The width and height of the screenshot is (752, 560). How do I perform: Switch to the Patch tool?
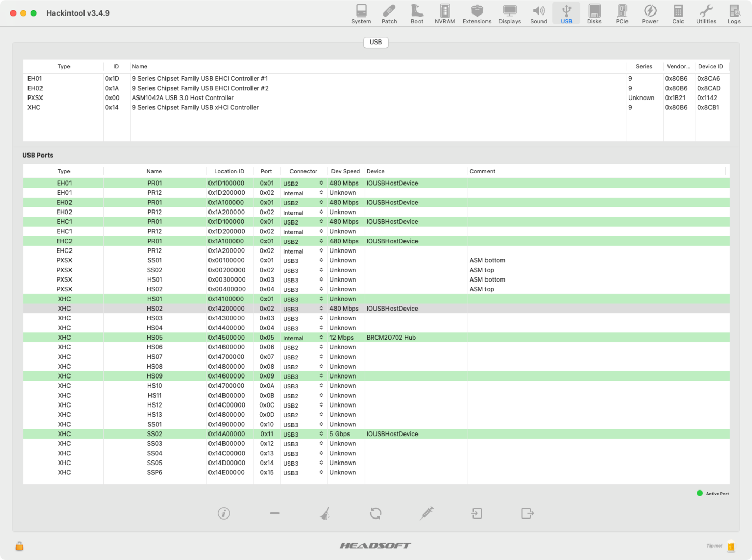click(x=389, y=14)
